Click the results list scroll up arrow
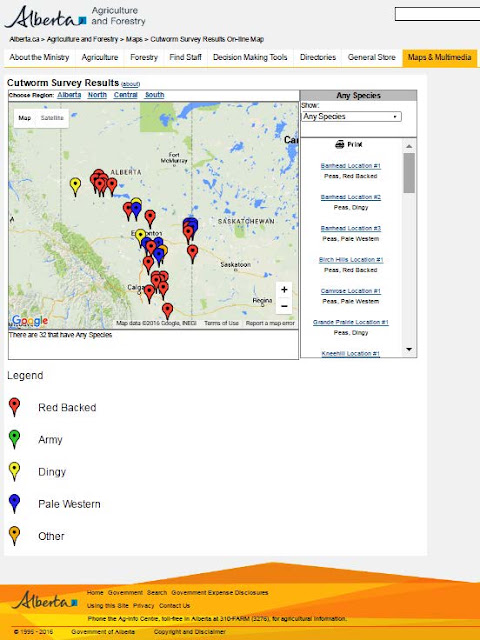The width and height of the screenshot is (480, 640). pyautogui.click(x=409, y=146)
